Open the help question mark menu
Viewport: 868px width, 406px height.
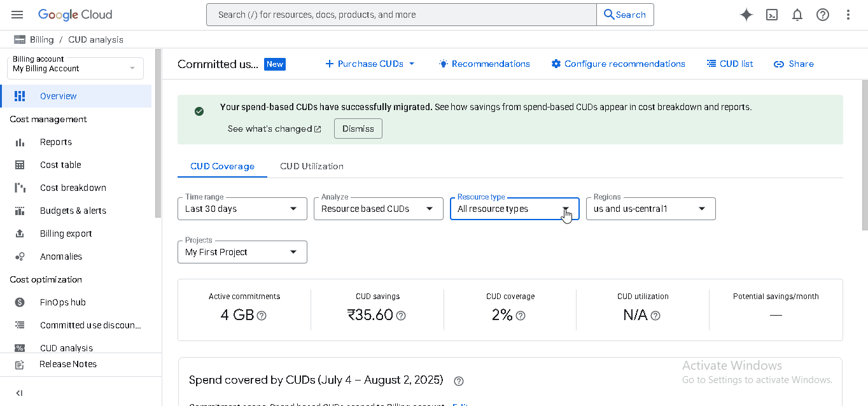point(823,15)
